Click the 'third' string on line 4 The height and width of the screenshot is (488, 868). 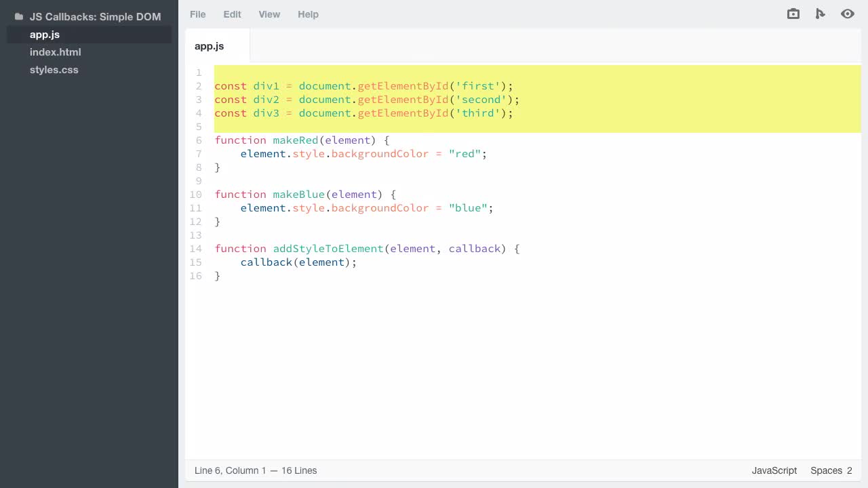(x=478, y=113)
